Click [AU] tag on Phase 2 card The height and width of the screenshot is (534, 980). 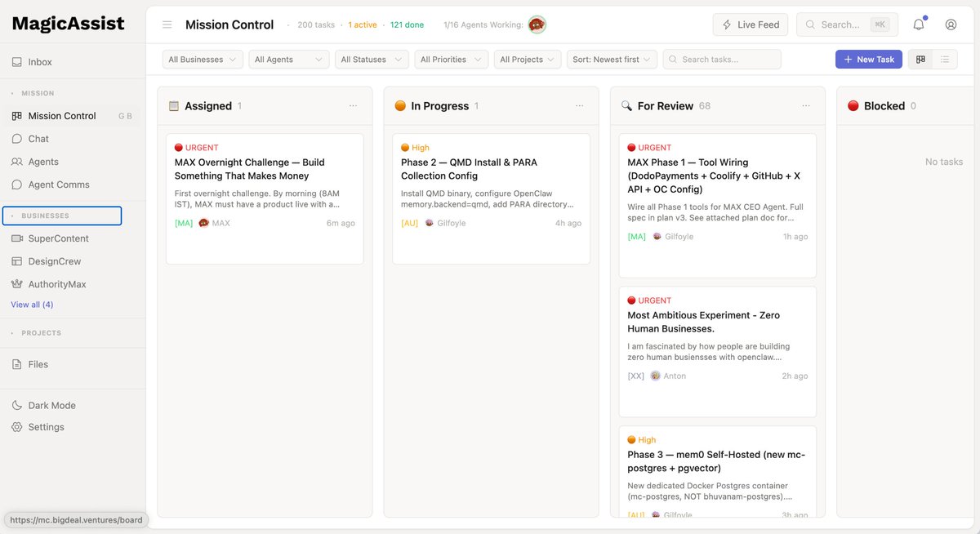tap(410, 223)
